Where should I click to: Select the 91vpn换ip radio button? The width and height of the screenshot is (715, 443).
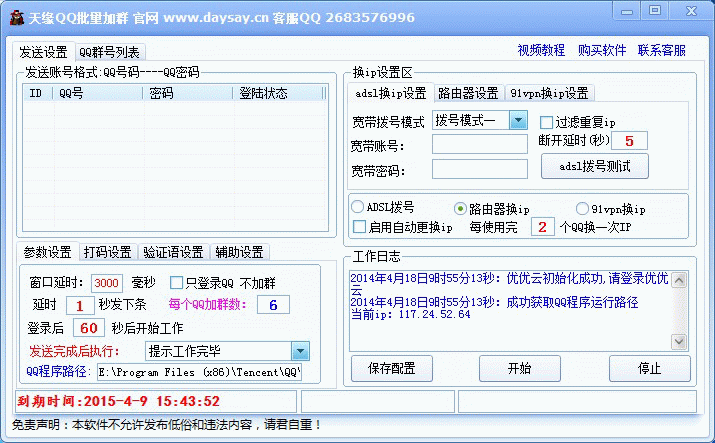[582, 209]
